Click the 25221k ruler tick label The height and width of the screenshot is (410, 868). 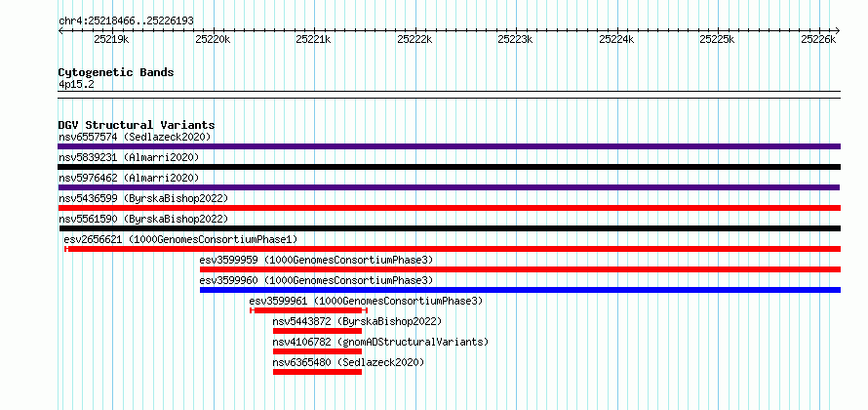[313, 39]
